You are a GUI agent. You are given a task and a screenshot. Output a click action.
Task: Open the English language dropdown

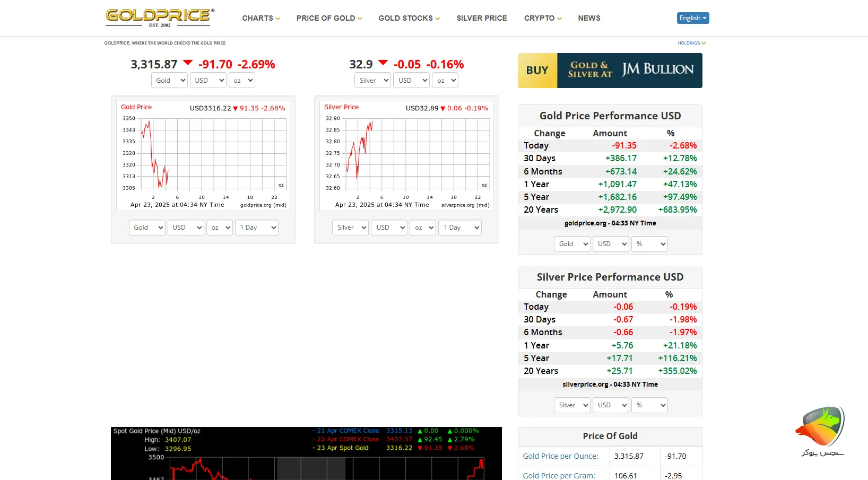(692, 18)
